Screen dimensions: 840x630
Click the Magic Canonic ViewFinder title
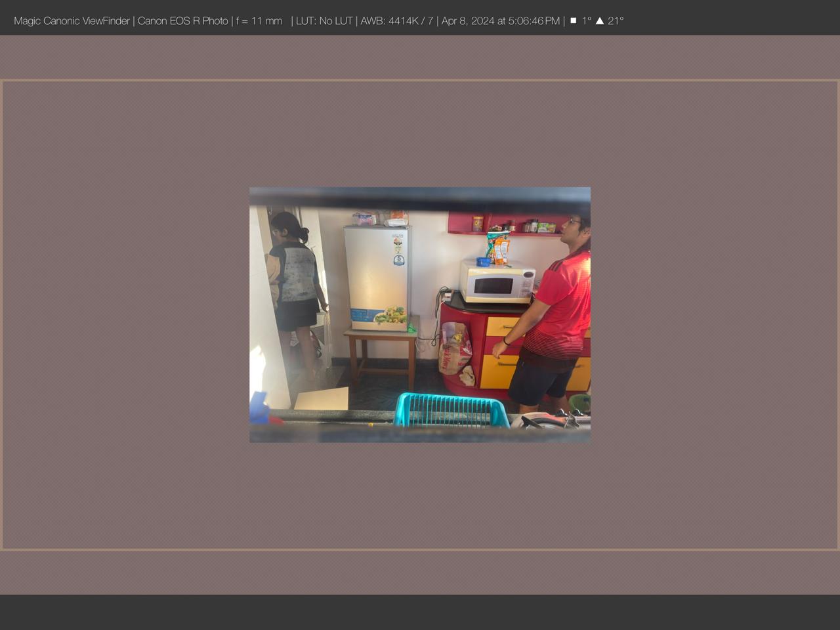(72, 21)
